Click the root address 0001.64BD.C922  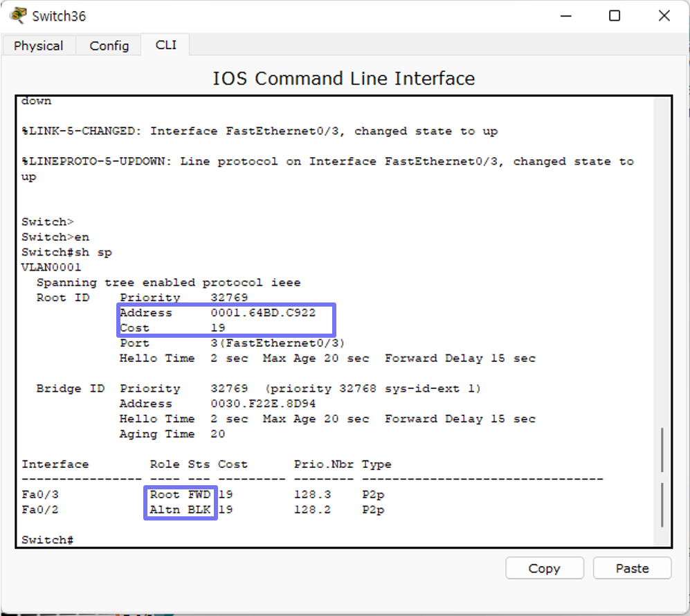click(x=263, y=313)
